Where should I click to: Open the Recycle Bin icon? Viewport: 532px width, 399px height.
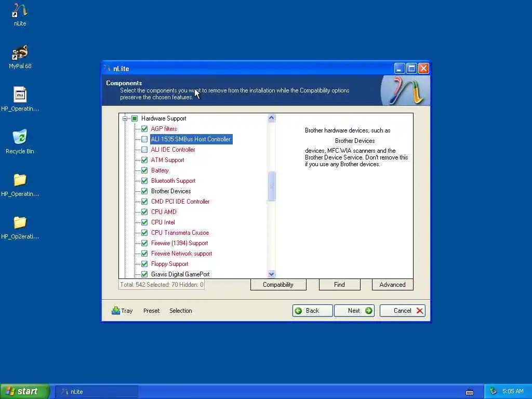point(20,137)
